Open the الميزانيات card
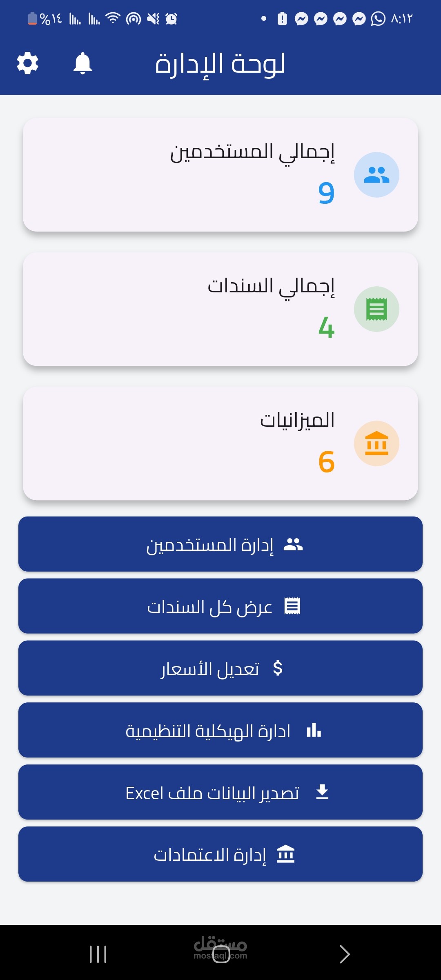441x980 pixels. [220, 443]
